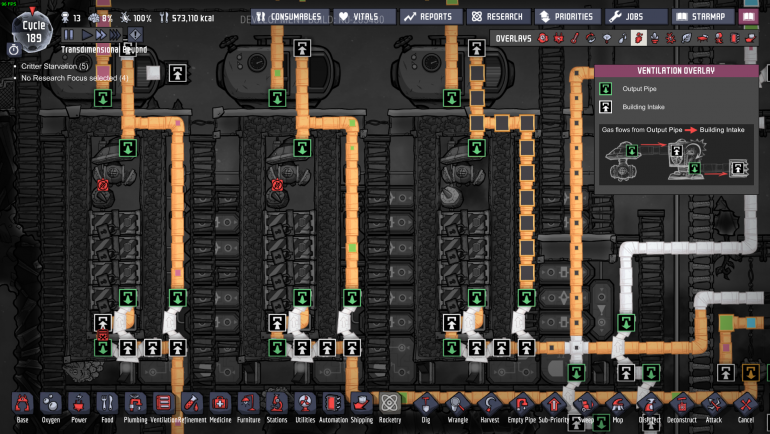Click the Cycle 189 asteroid clock
Viewport: 770px width, 434px height.
[33, 30]
